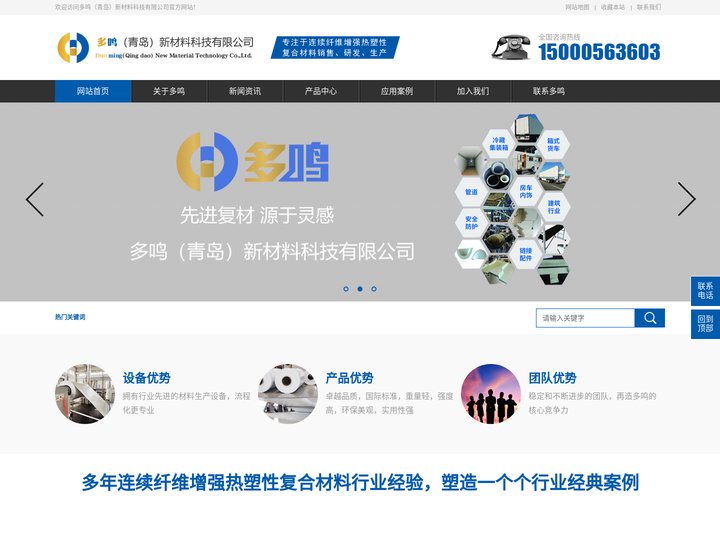
Task: Click the 团队优势 circular thumbnail
Action: click(x=491, y=394)
